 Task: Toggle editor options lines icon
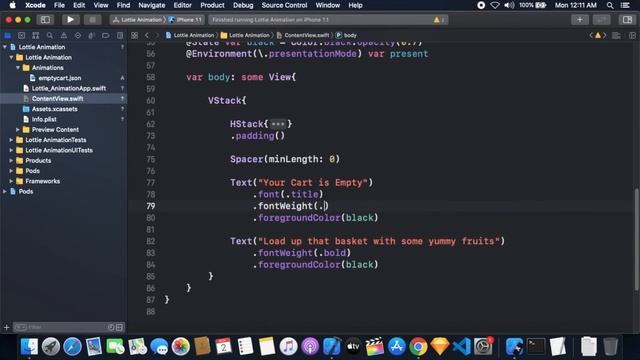pos(616,36)
